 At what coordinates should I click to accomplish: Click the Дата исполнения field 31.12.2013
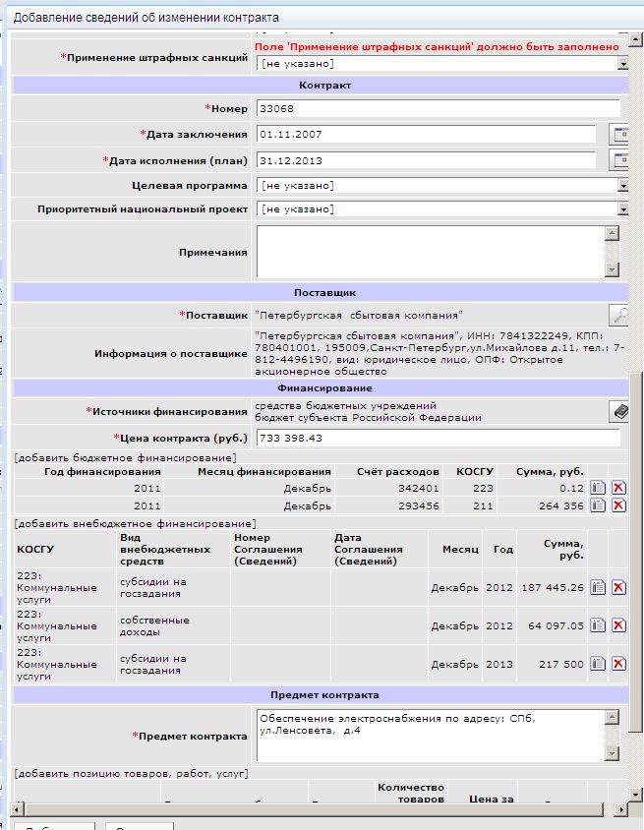426,160
